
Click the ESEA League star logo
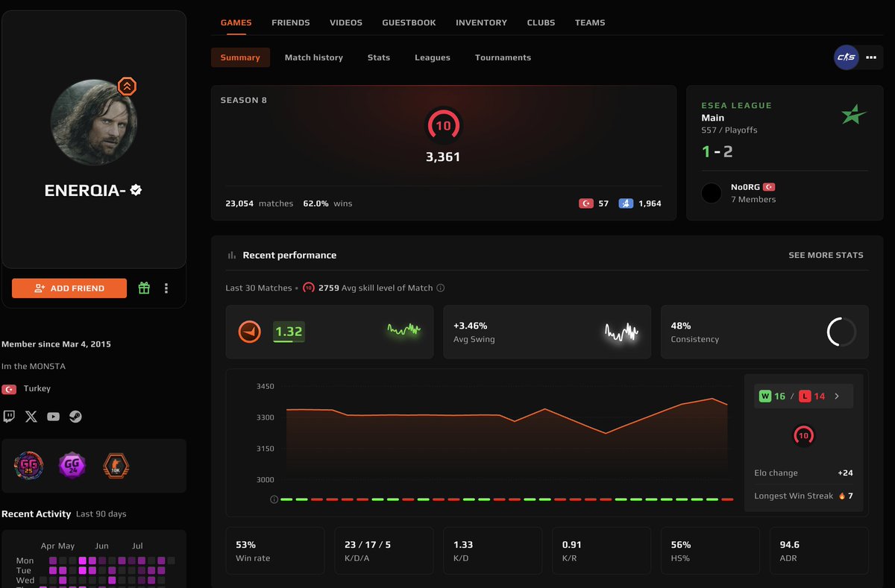tap(854, 115)
